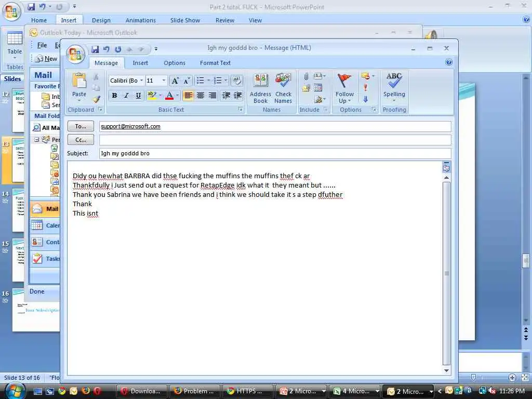Open the Address Book
532x399 pixels.
(x=260, y=88)
